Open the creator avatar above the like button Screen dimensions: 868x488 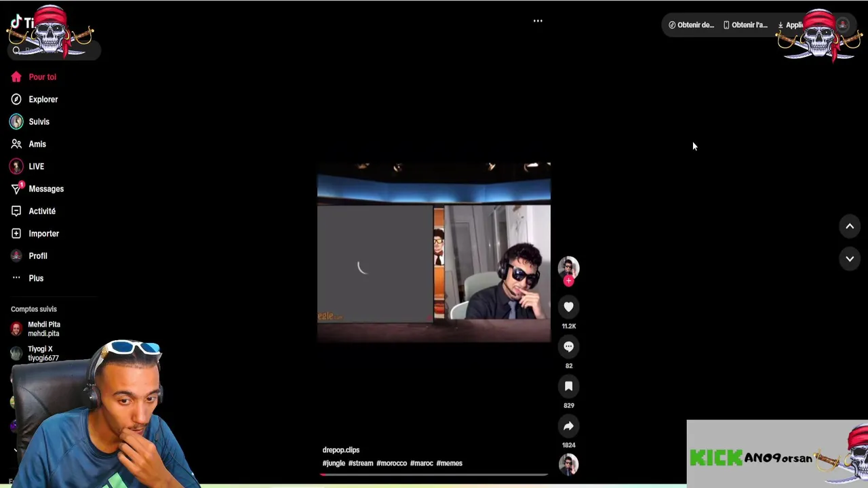click(568, 267)
